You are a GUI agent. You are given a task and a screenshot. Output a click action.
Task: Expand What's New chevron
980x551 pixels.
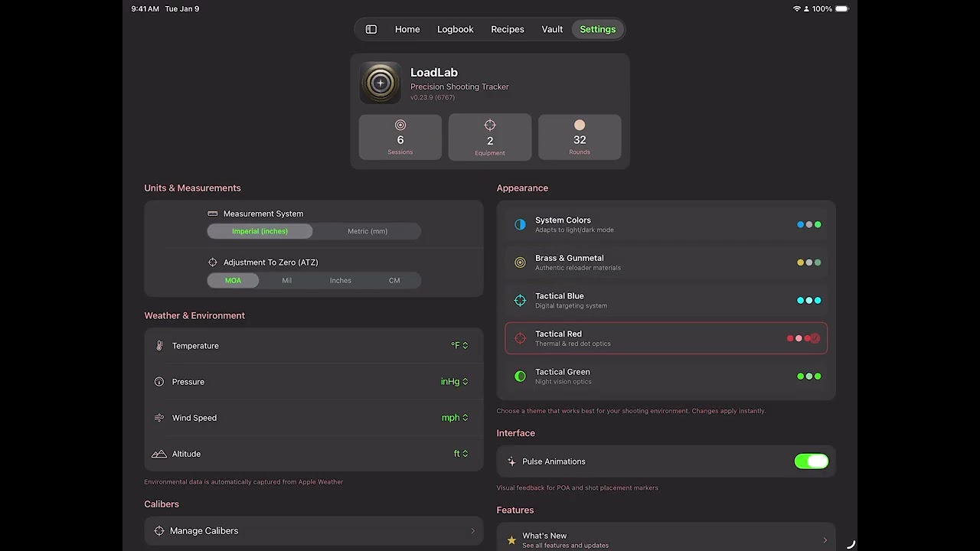pos(825,540)
